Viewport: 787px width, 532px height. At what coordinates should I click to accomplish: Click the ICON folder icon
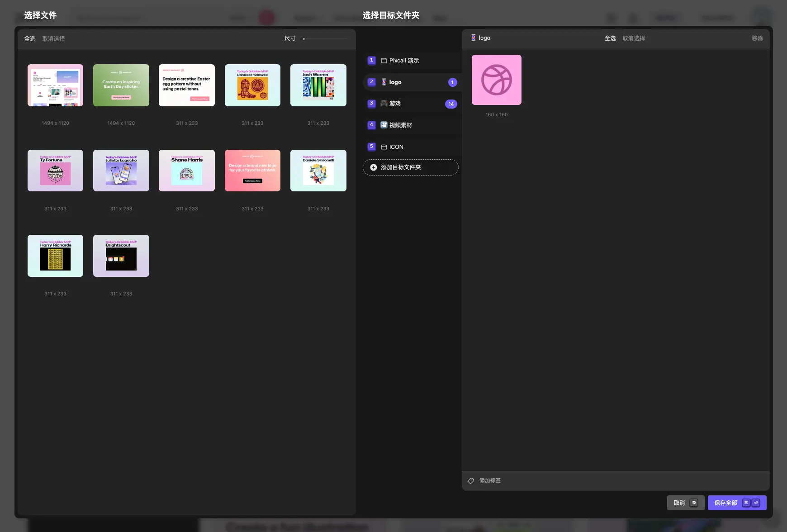tap(384, 147)
